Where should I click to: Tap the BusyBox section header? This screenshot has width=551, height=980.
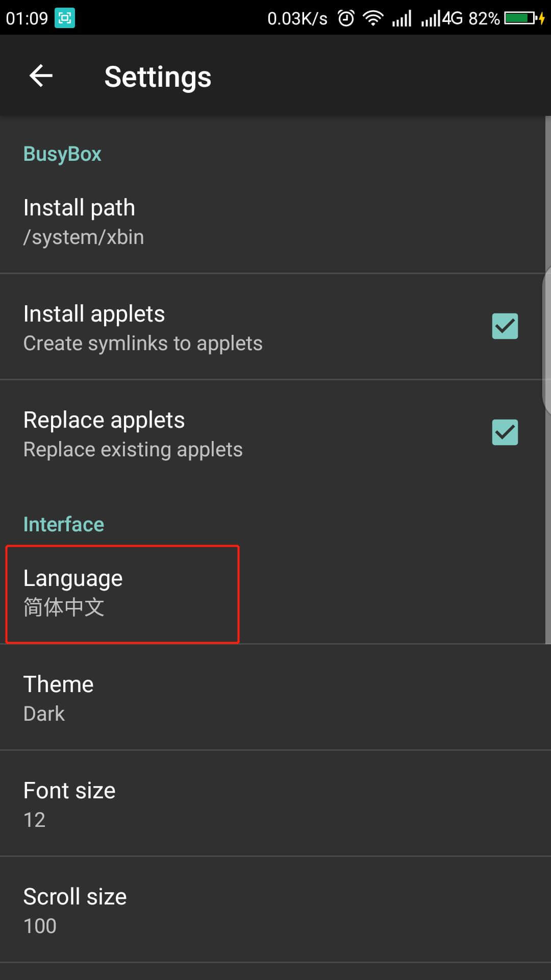click(62, 154)
